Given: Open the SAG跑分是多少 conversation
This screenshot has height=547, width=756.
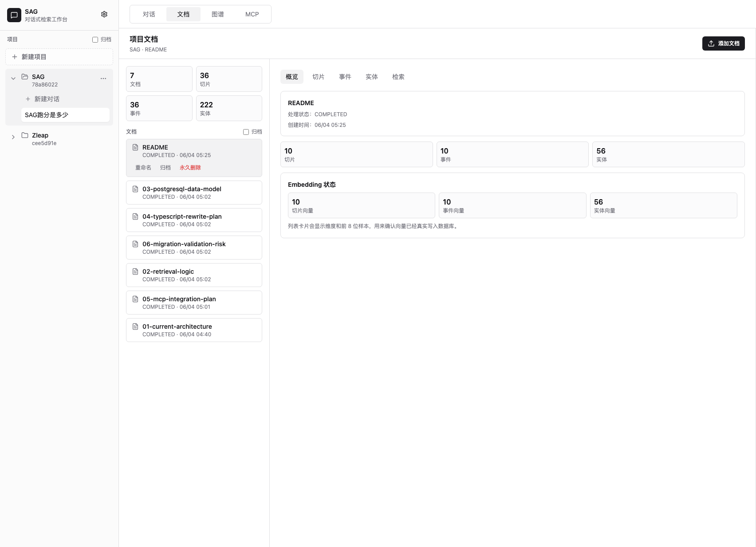Looking at the screenshot, I should (x=65, y=115).
